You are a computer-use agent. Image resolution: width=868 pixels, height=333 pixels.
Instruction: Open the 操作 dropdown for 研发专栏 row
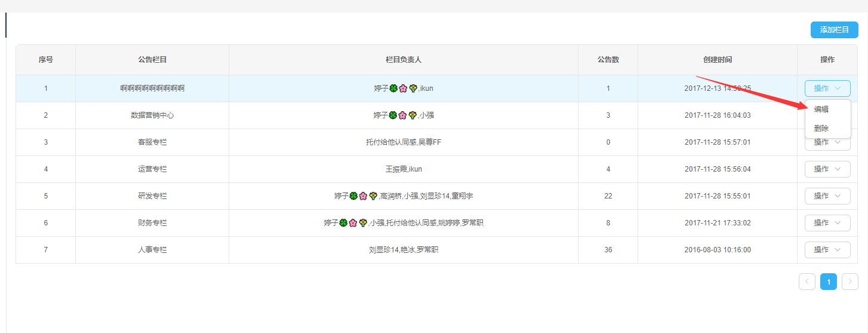[x=827, y=196]
